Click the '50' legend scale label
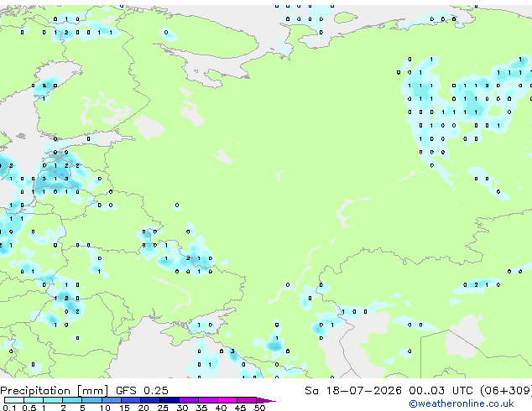The width and height of the screenshot is (532, 411). click(x=260, y=408)
